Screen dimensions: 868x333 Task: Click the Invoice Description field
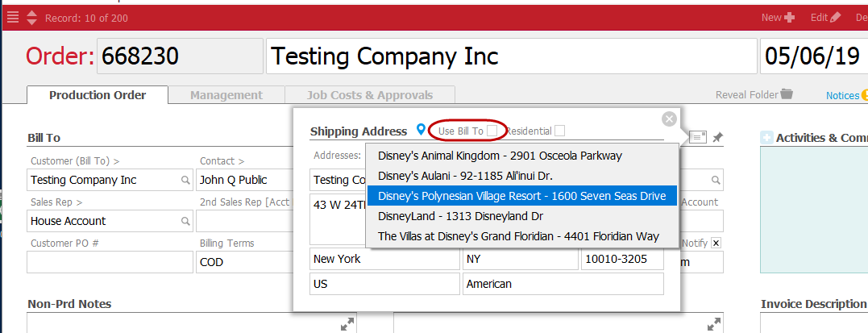click(x=814, y=323)
